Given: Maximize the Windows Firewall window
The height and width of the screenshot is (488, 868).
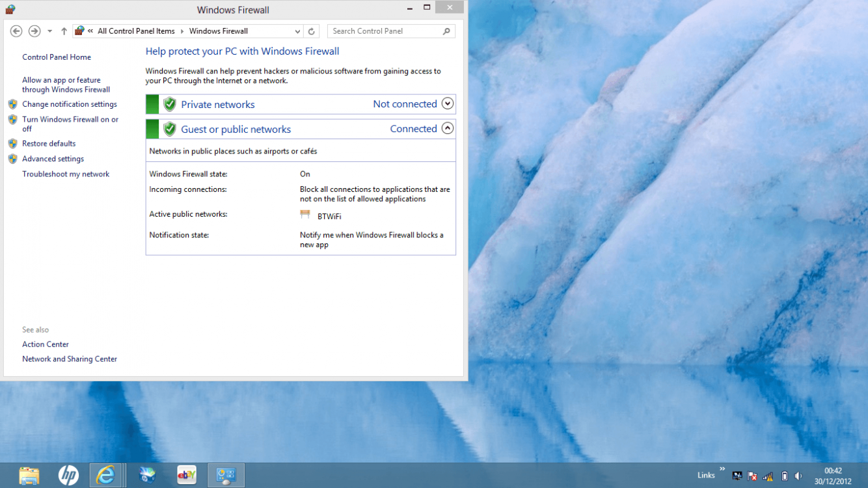Looking at the screenshot, I should point(427,8).
